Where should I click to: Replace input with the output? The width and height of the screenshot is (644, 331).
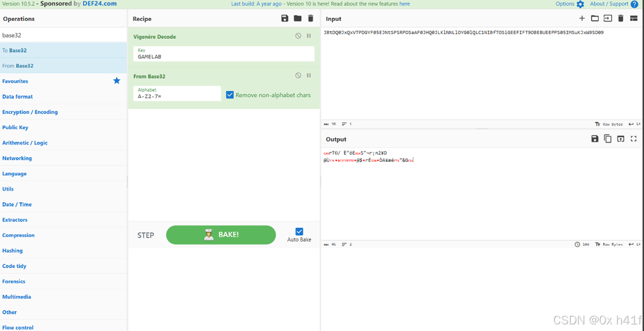pos(621,139)
